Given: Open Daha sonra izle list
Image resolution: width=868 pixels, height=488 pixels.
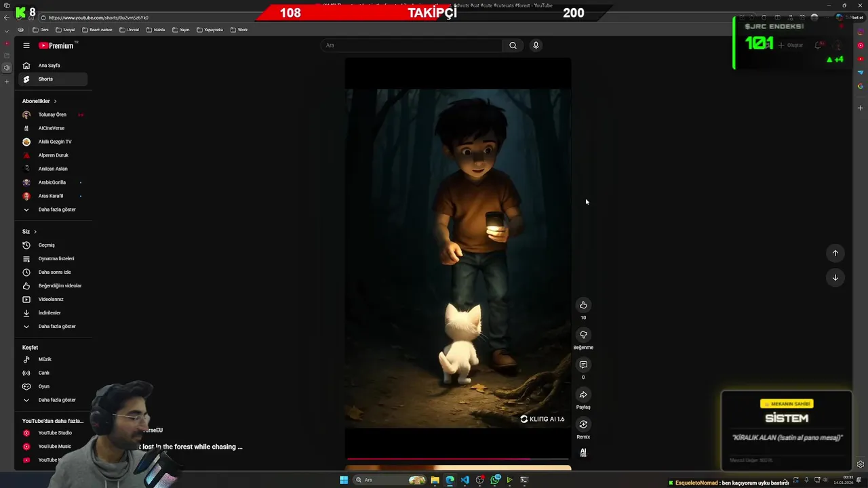Looking at the screenshot, I should (53, 272).
